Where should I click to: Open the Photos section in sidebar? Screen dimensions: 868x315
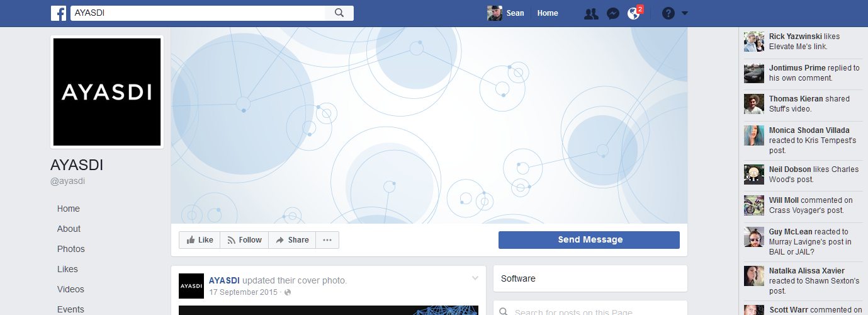tap(70, 249)
